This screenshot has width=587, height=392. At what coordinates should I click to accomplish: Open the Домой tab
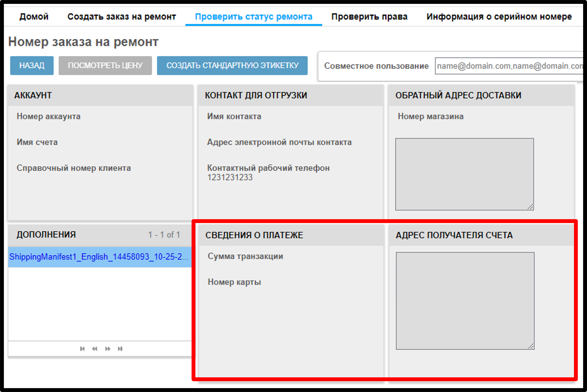(x=34, y=16)
